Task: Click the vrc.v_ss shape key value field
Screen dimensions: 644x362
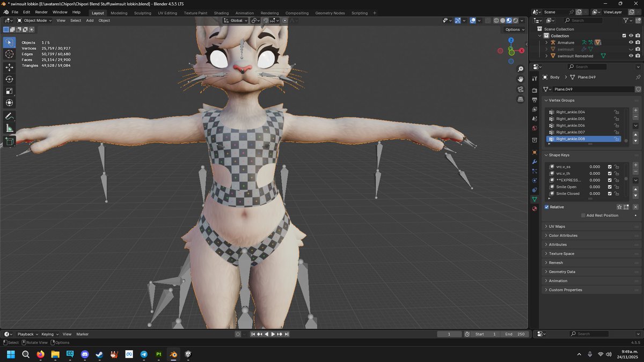Action: pyautogui.click(x=595, y=166)
